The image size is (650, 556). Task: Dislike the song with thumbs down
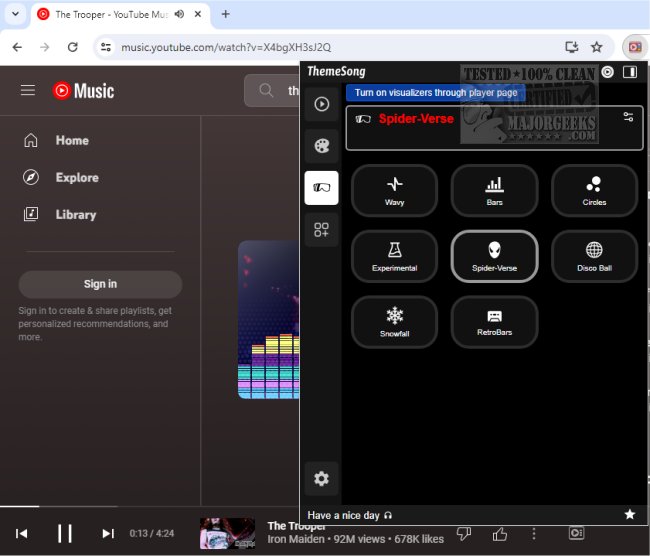click(x=464, y=533)
